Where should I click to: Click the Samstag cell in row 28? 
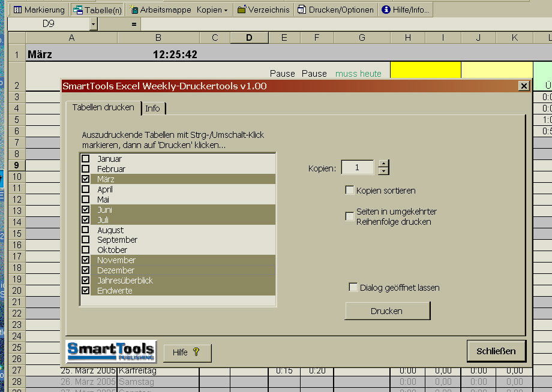point(158,382)
